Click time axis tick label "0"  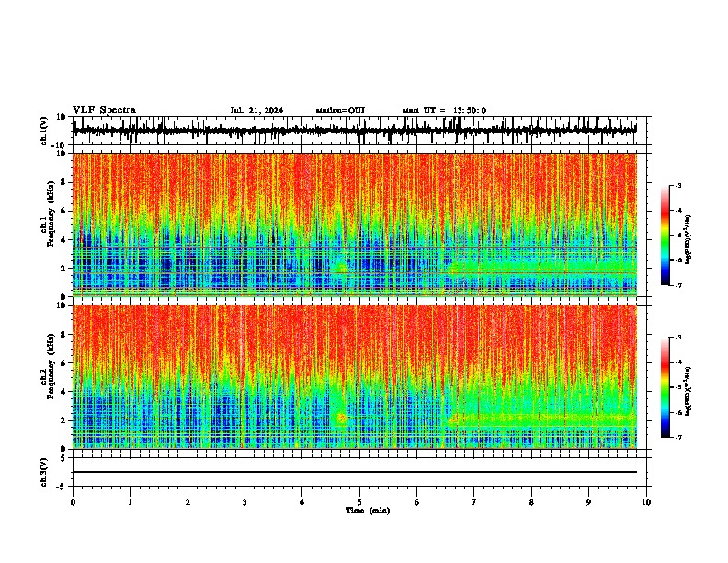73,502
